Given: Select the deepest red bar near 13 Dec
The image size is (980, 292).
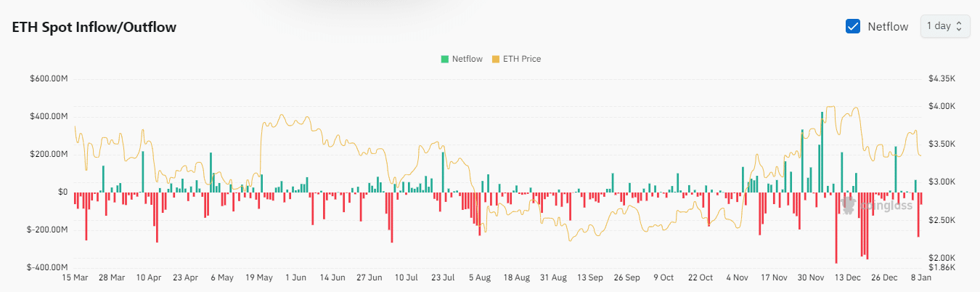Looking at the screenshot, I should 836,227.
